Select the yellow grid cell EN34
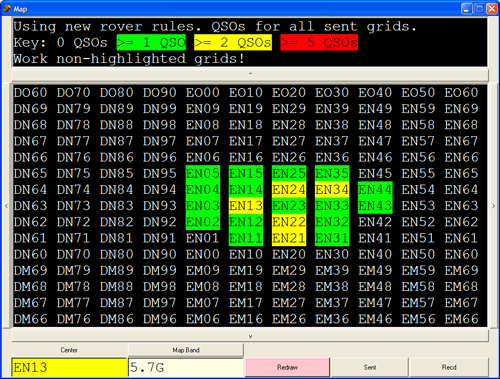500x379 pixels. [x=332, y=190]
